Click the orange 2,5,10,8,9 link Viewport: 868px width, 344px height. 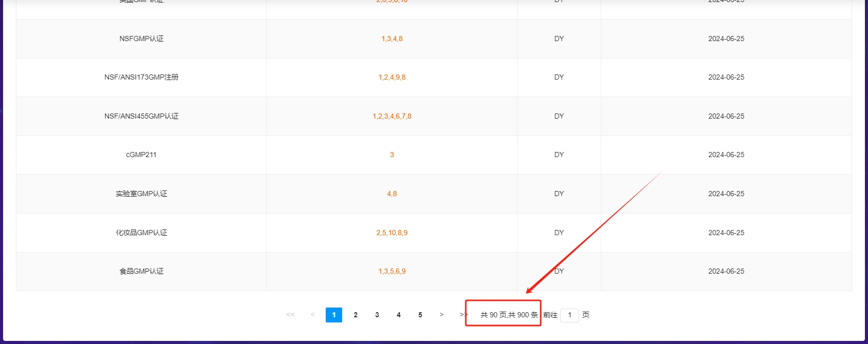tap(392, 233)
